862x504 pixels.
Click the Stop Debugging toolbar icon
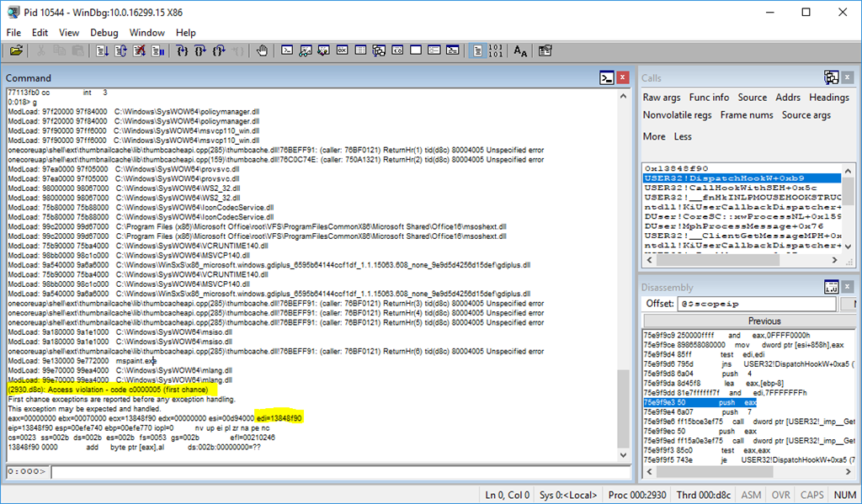tap(140, 51)
